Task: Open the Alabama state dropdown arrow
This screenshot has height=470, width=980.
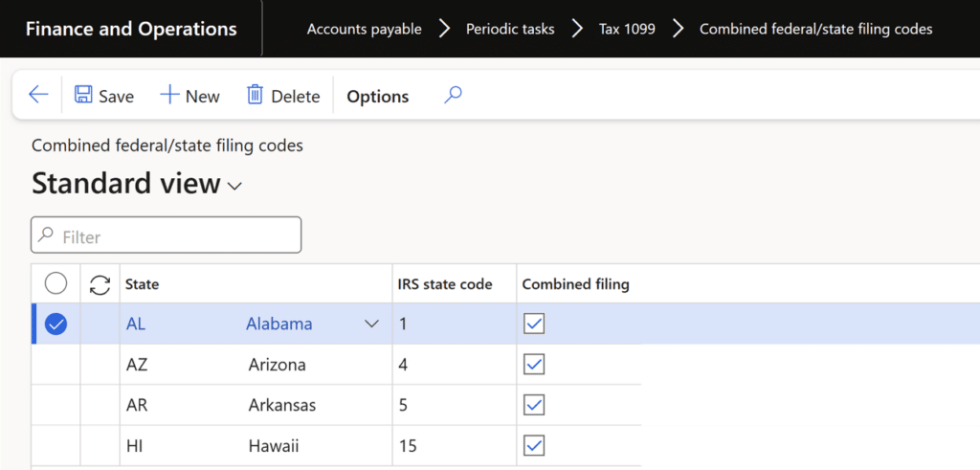Action: tap(372, 325)
